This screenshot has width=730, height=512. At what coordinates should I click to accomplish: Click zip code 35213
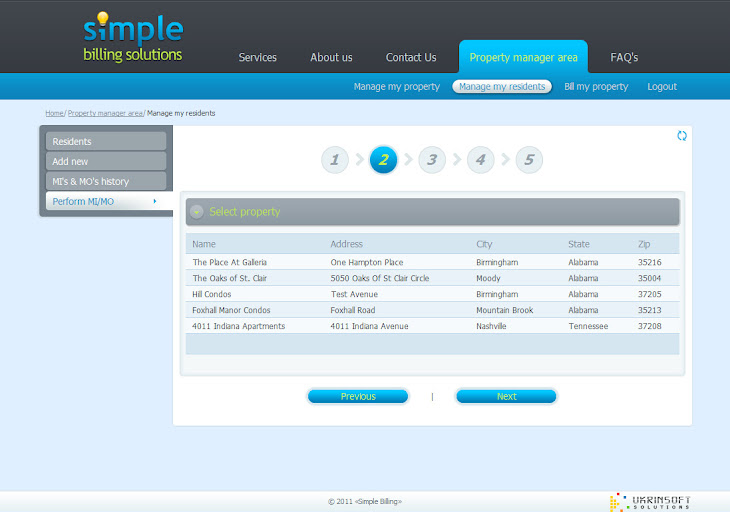click(649, 310)
